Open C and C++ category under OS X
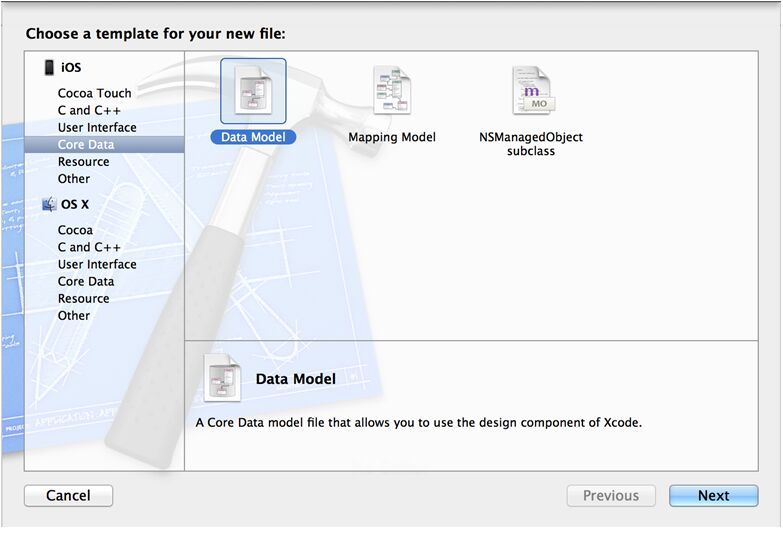Image resolution: width=783 pixels, height=547 pixels. 89,247
